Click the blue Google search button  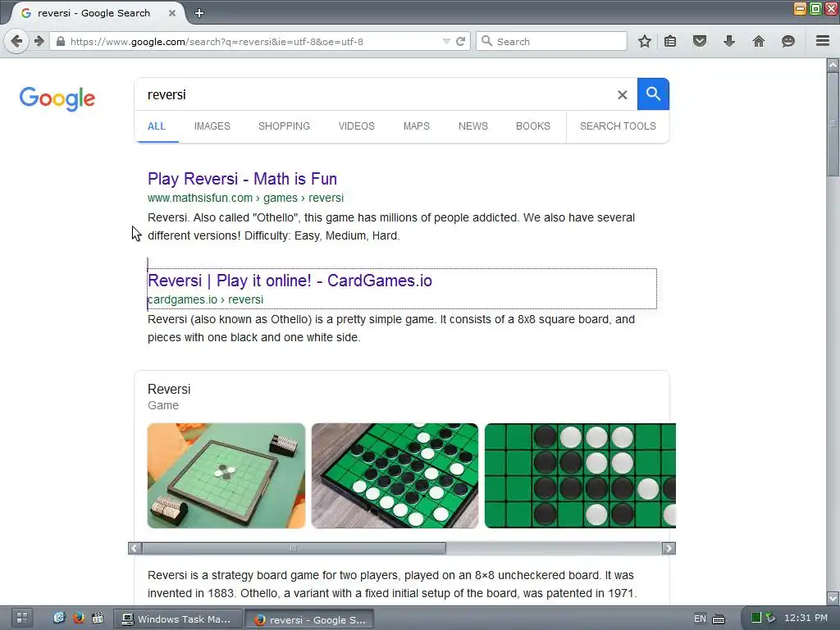(653, 94)
